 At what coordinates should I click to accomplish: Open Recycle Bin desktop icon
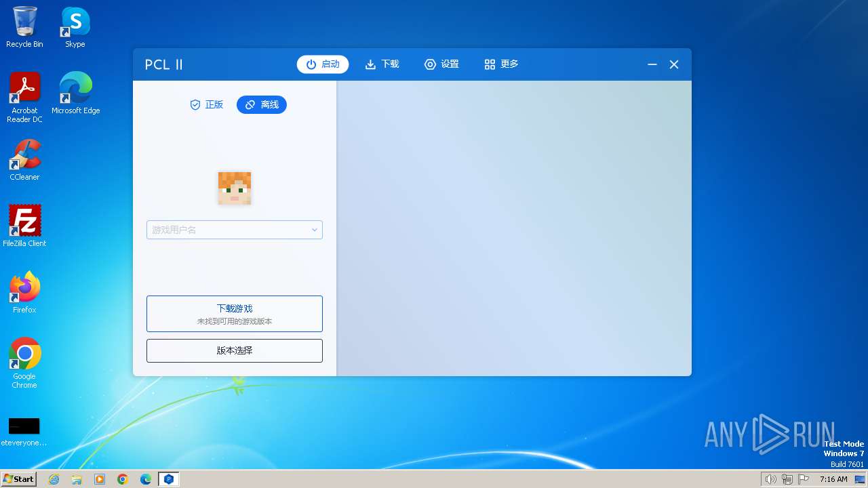24,27
